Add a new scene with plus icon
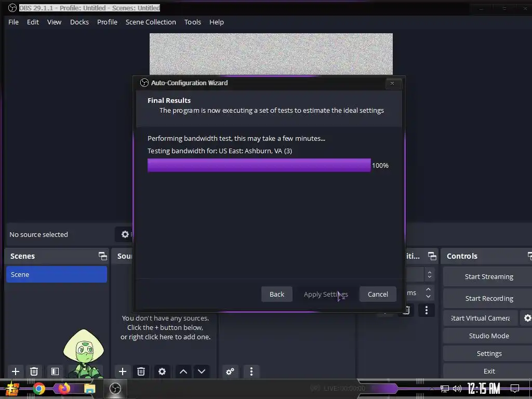Screen dimensions: 532x399 [15, 371]
